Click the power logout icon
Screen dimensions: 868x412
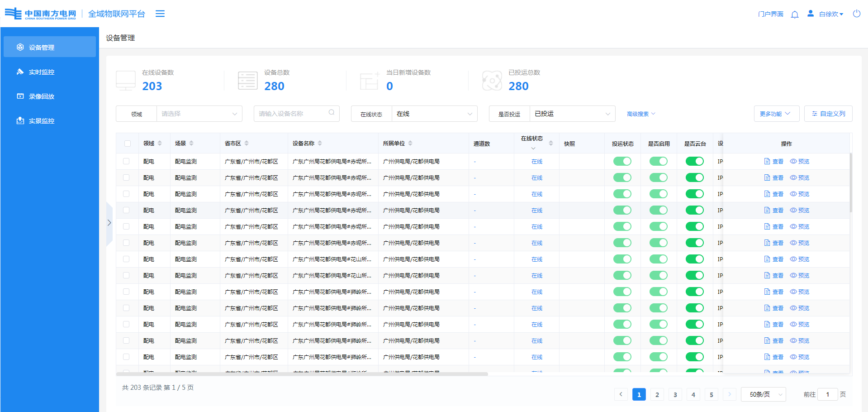point(857,14)
